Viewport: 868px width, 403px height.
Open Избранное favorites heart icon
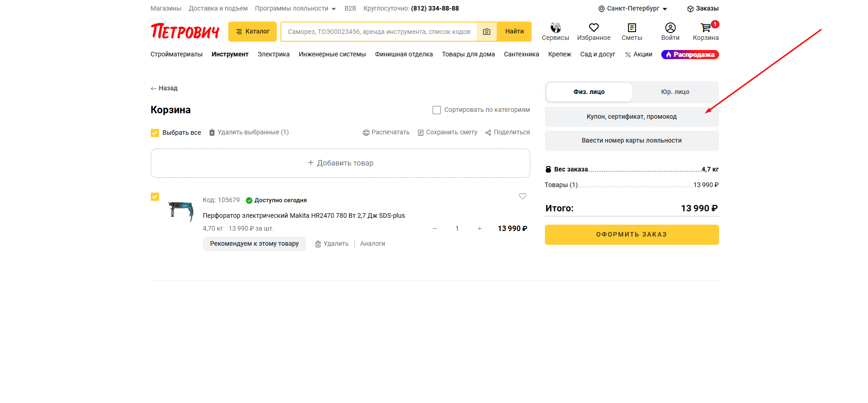pyautogui.click(x=593, y=28)
